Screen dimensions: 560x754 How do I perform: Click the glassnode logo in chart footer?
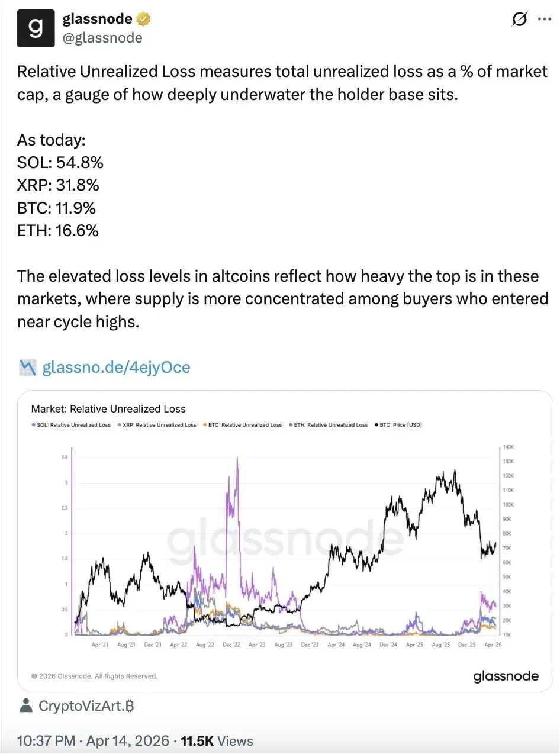506,676
